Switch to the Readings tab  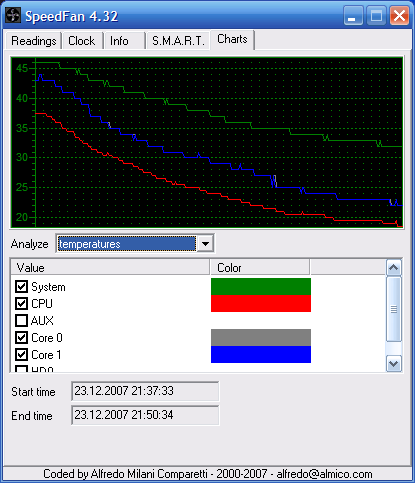33,41
